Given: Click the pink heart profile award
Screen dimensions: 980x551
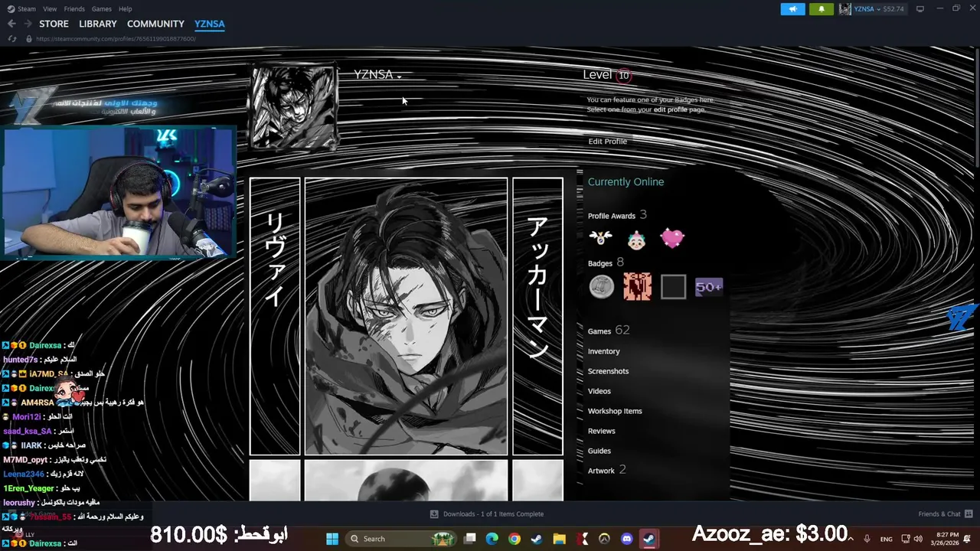Looking at the screenshot, I should tap(672, 239).
